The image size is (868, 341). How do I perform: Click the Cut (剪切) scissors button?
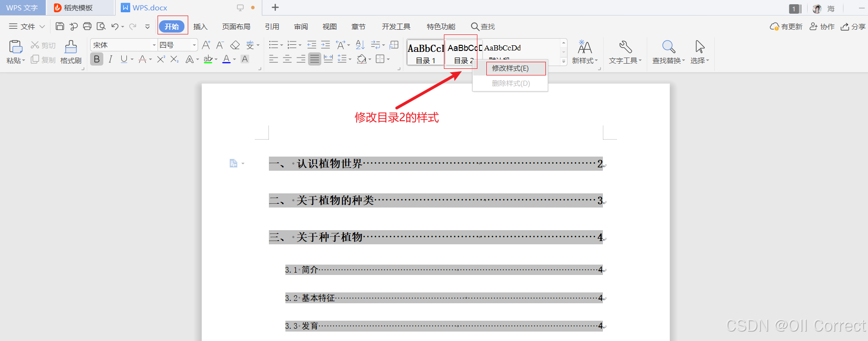pyautogui.click(x=43, y=45)
